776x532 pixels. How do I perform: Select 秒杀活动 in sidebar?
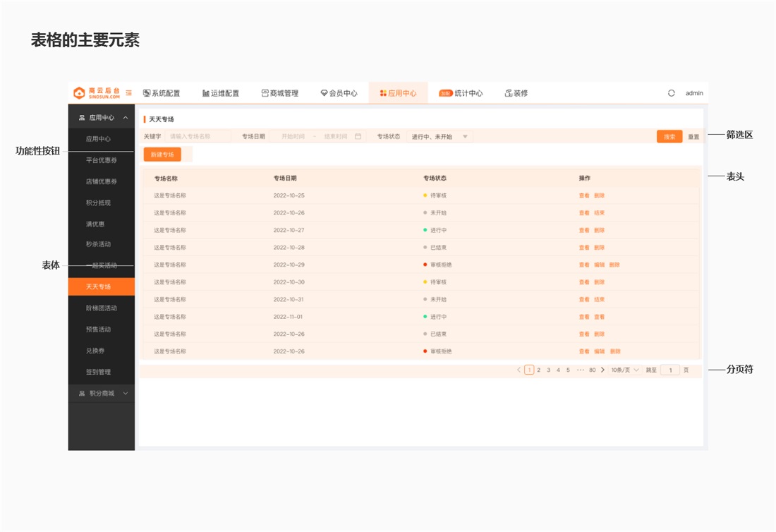98,244
